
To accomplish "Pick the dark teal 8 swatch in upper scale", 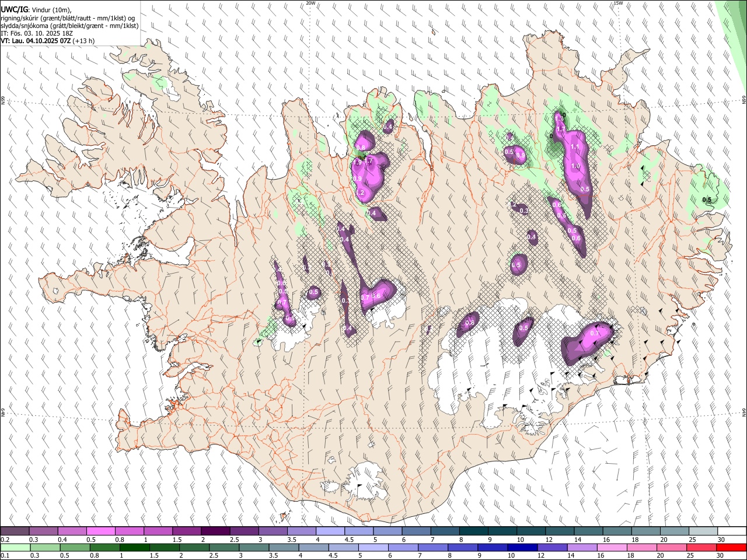I will click(x=473, y=531).
